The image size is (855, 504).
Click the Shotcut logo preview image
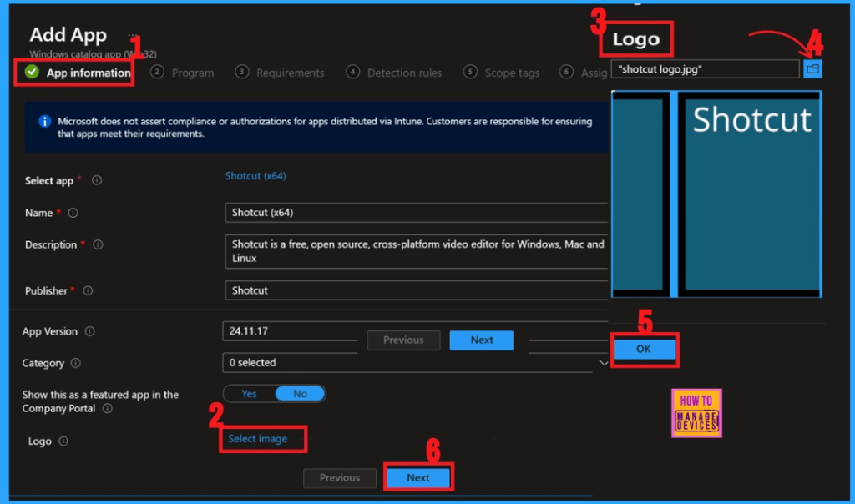pos(716,194)
